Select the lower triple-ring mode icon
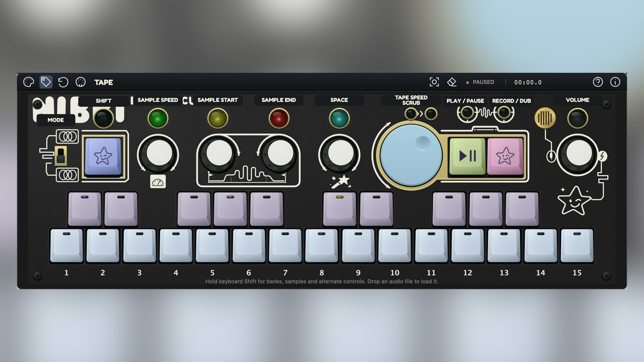644x362 pixels. coord(68,175)
